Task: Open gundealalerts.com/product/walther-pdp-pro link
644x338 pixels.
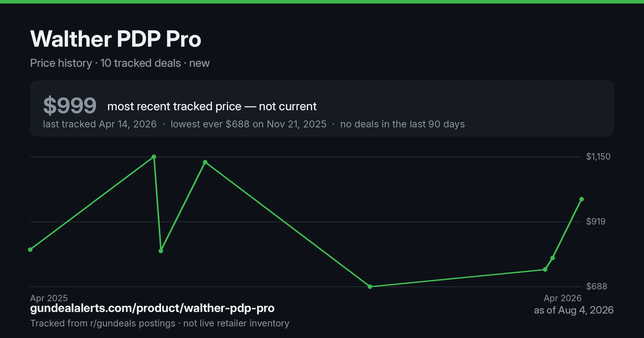Action: 152,308
